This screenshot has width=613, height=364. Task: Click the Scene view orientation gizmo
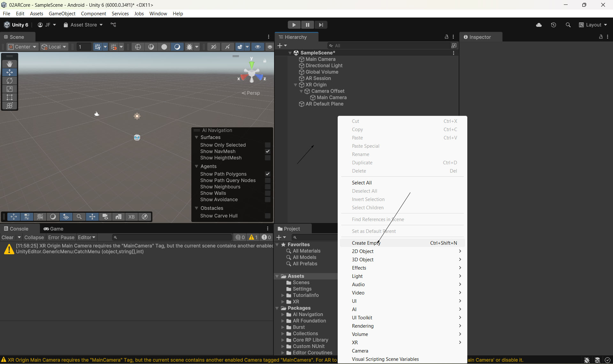click(x=252, y=73)
